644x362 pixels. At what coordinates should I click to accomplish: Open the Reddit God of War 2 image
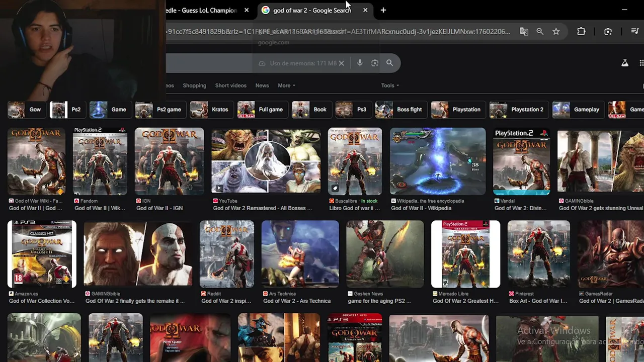click(227, 254)
